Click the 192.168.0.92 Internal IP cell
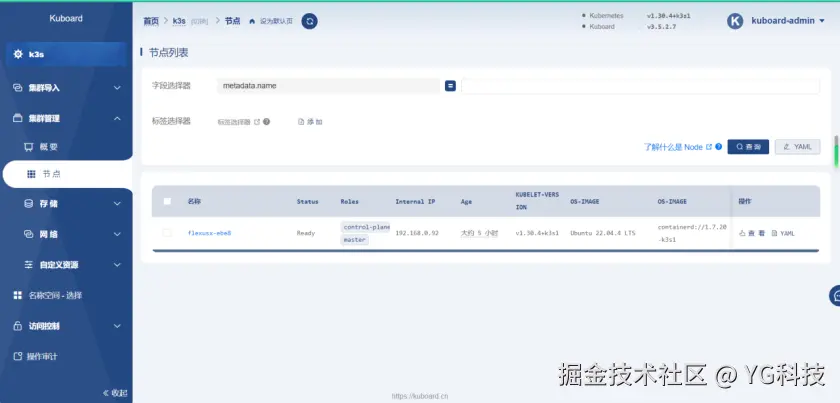This screenshot has width=840, height=403. [x=417, y=233]
